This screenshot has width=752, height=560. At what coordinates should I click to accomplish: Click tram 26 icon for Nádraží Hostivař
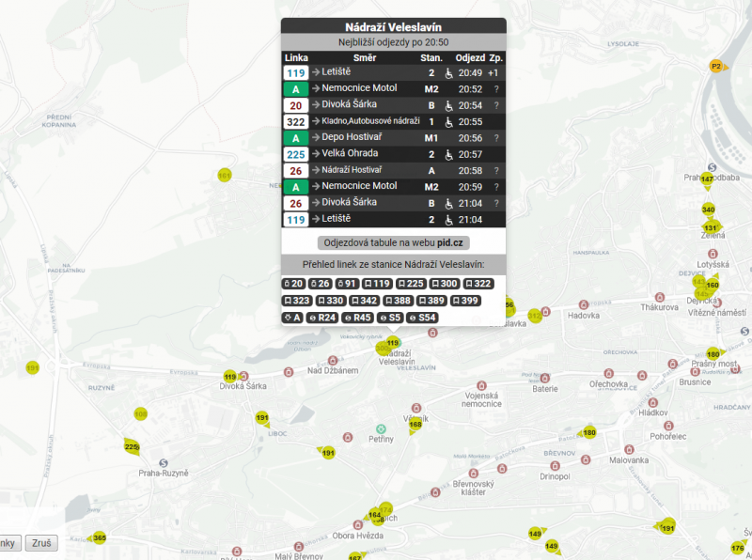point(296,171)
